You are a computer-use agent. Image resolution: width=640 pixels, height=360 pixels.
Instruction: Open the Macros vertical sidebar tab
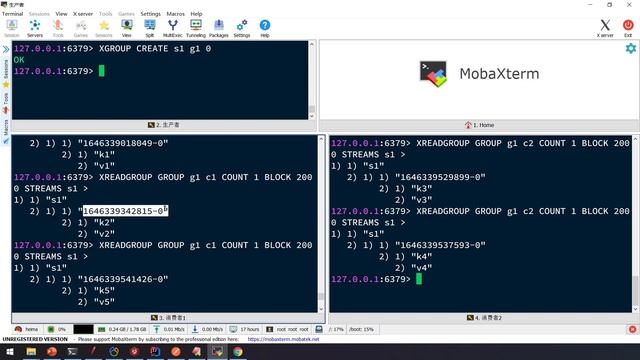click(x=6, y=127)
